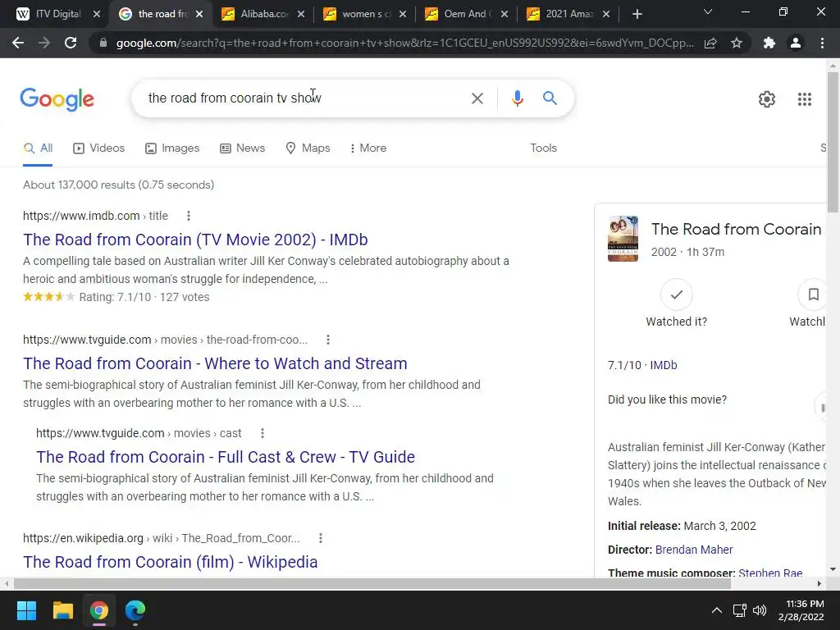Open options for the tvguide.com movies result
Screen dimensions: 840x630
tap(328, 340)
